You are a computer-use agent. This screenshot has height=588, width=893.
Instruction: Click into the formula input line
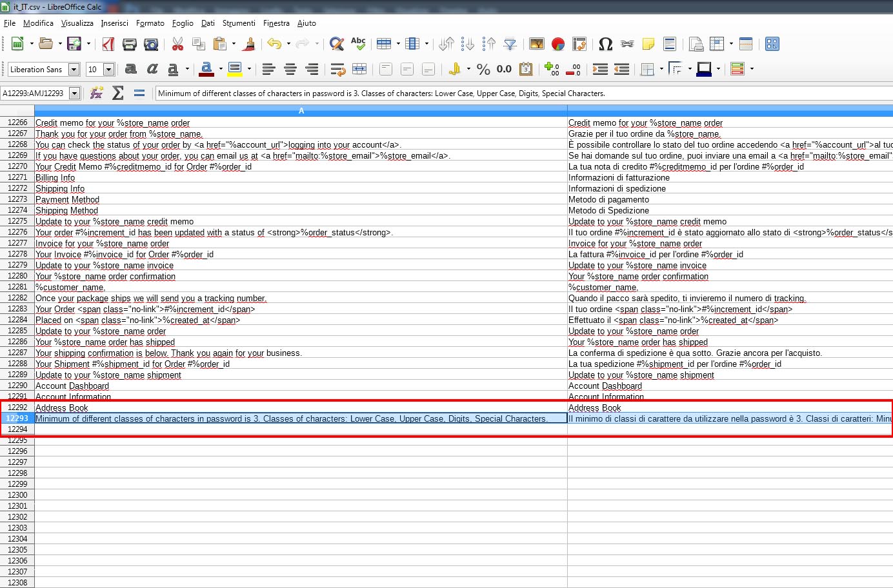click(x=524, y=93)
